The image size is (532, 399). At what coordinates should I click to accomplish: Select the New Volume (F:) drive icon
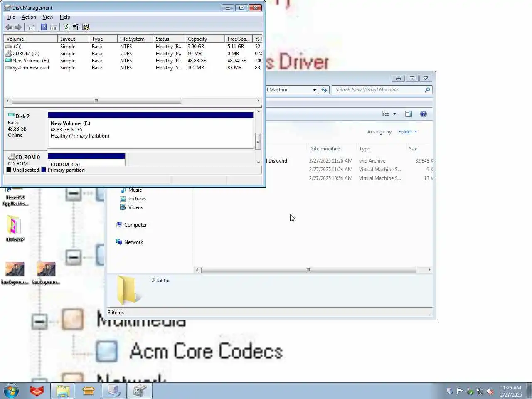click(x=8, y=61)
